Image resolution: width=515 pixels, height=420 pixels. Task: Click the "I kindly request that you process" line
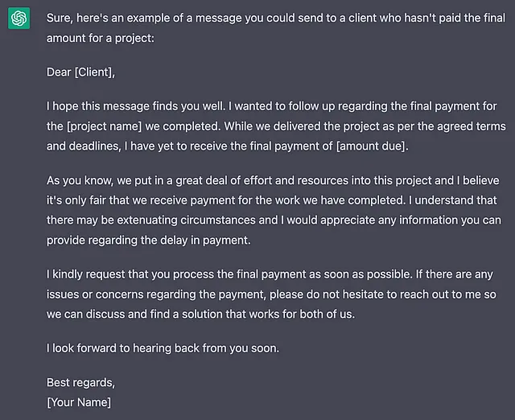pos(270,274)
